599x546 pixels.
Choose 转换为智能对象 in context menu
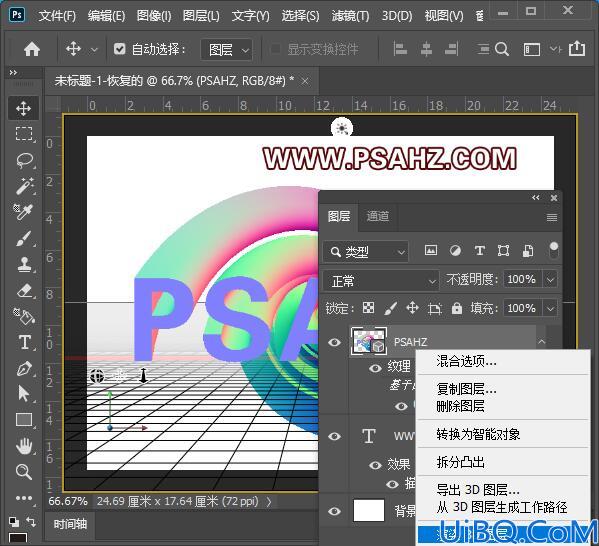(478, 434)
